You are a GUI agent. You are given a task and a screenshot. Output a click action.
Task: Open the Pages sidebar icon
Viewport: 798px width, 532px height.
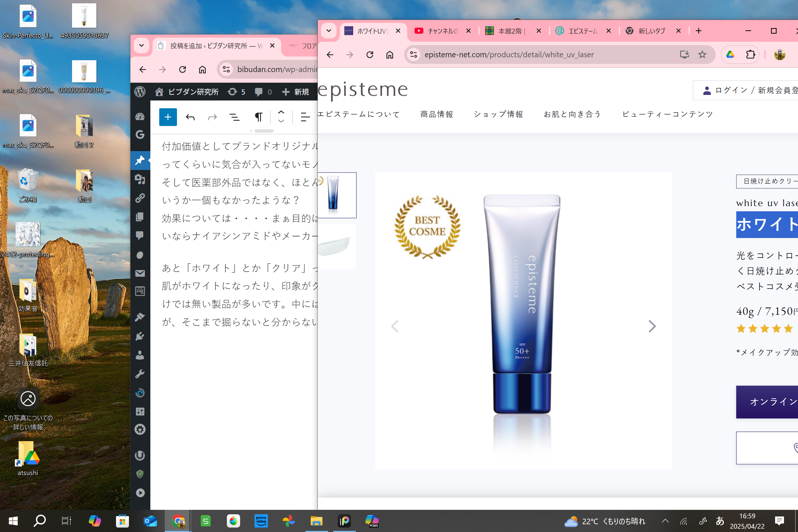tap(140, 217)
